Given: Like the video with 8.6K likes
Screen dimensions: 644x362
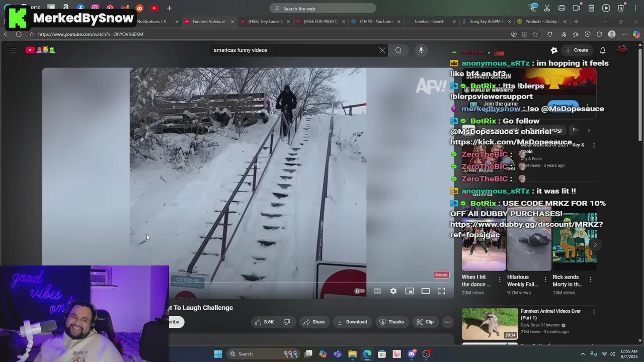Looking at the screenshot, I should point(265,322).
